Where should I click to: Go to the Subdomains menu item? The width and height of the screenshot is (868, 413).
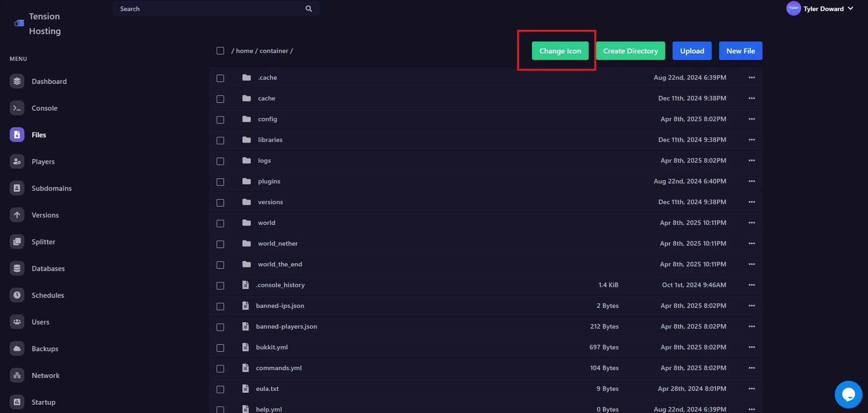pyautogui.click(x=52, y=188)
